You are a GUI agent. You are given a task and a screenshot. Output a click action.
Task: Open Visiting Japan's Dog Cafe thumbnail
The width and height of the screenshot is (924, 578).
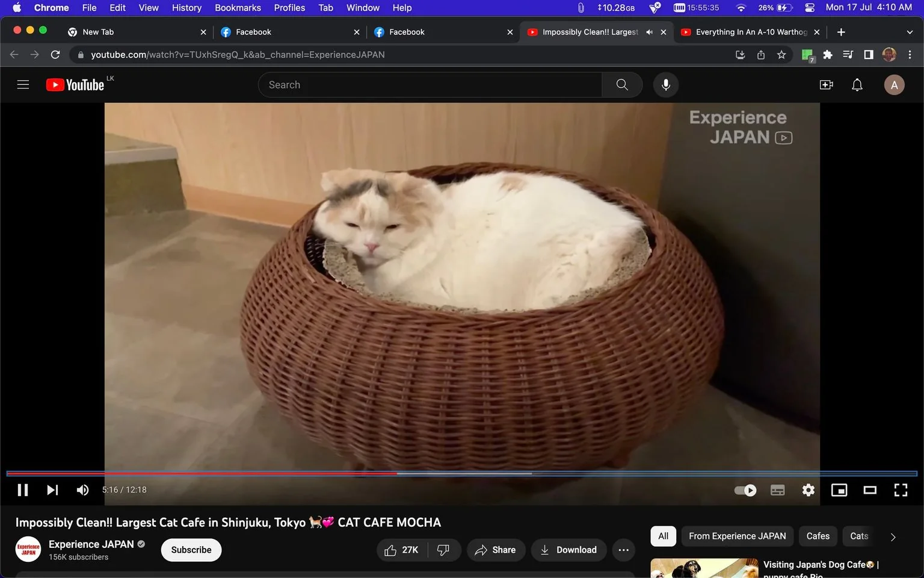pyautogui.click(x=704, y=568)
